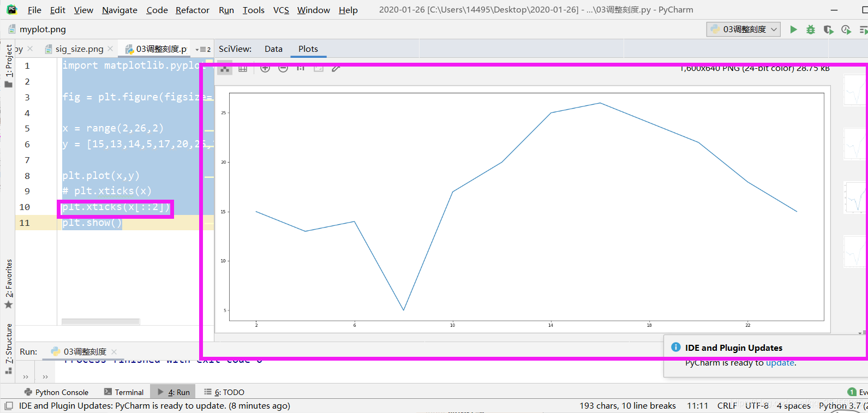Open the 6: TODO tool window
This screenshot has width=868, height=413.
224,392
